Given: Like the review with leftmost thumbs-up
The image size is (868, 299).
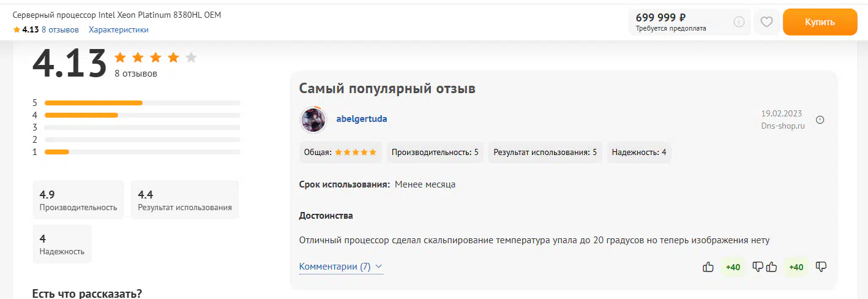Looking at the screenshot, I should [x=708, y=267].
